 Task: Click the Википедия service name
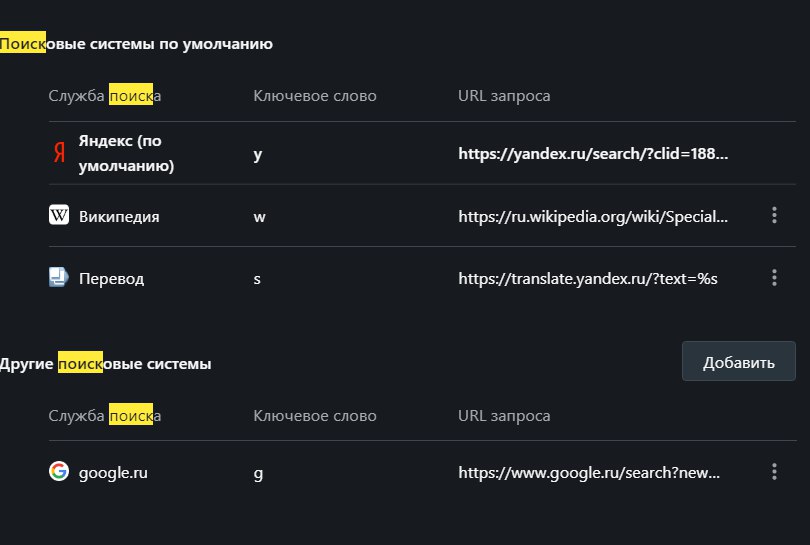[119, 216]
